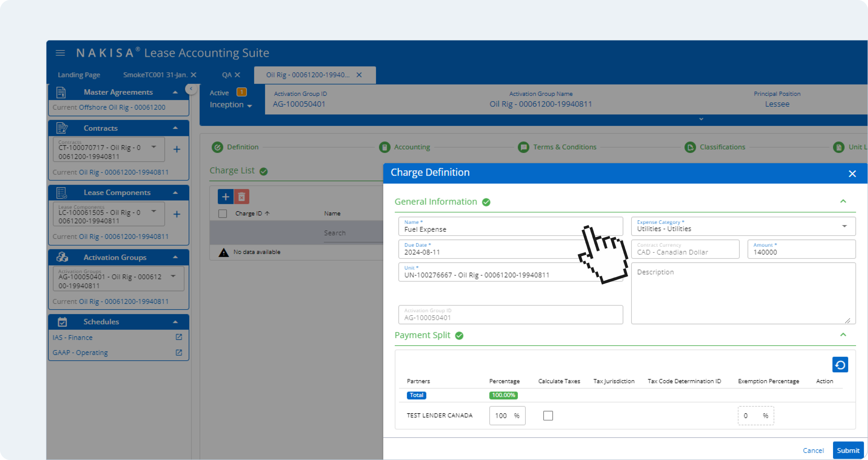868x460 pixels.
Task: Add a new contract with plus icon
Action: pyautogui.click(x=177, y=149)
